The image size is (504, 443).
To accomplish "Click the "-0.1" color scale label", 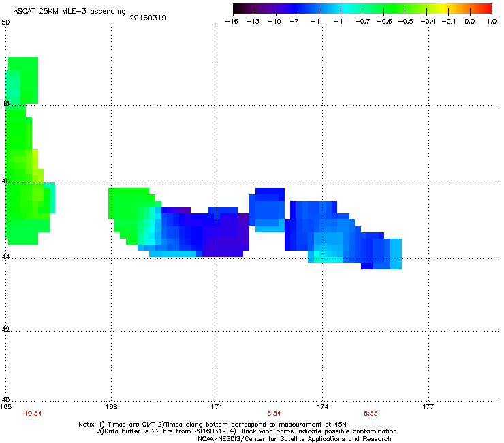I will [x=448, y=22].
